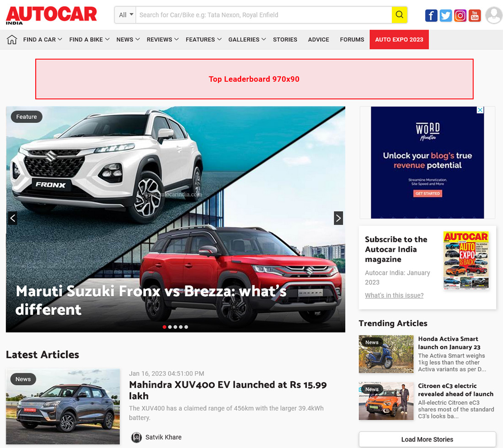This screenshot has height=448, width=503.
Task: Open Autocar India Instagram page
Action: coord(460,16)
